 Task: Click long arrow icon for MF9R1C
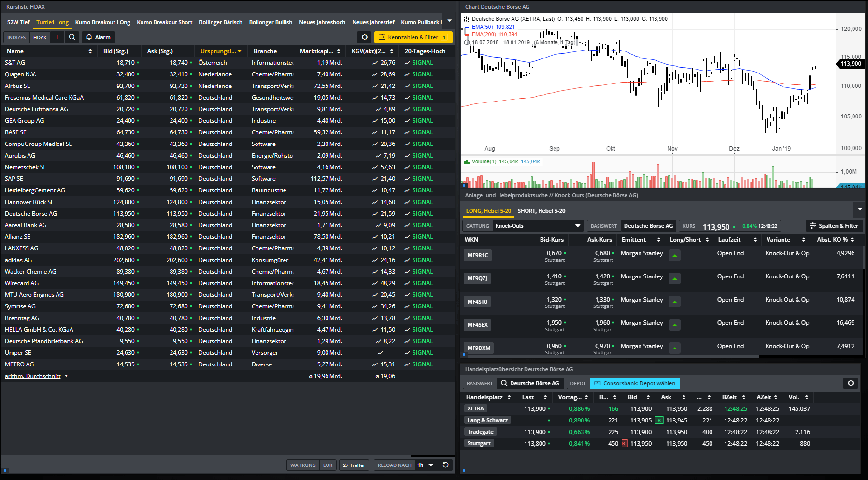point(675,255)
